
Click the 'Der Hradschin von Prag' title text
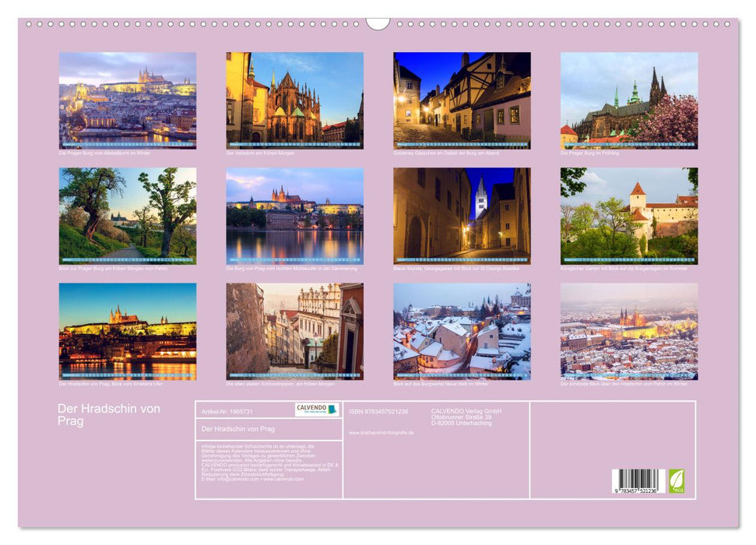tap(109, 413)
